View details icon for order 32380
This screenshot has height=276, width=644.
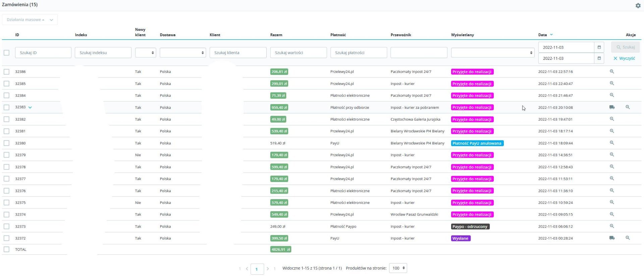pyautogui.click(x=612, y=143)
